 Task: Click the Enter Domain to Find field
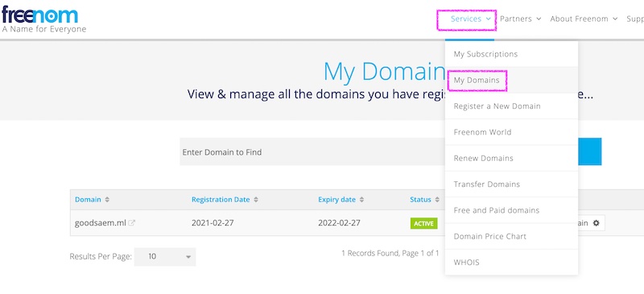click(312, 151)
